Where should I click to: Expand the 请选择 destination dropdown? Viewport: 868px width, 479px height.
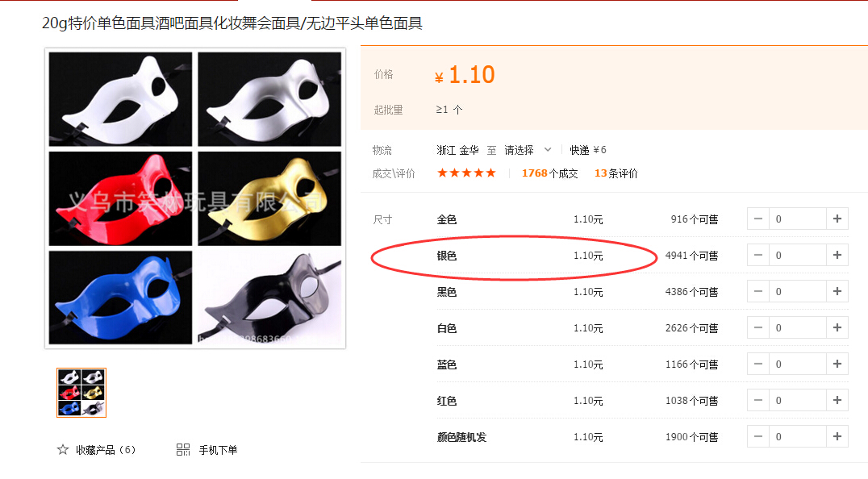pos(528,150)
